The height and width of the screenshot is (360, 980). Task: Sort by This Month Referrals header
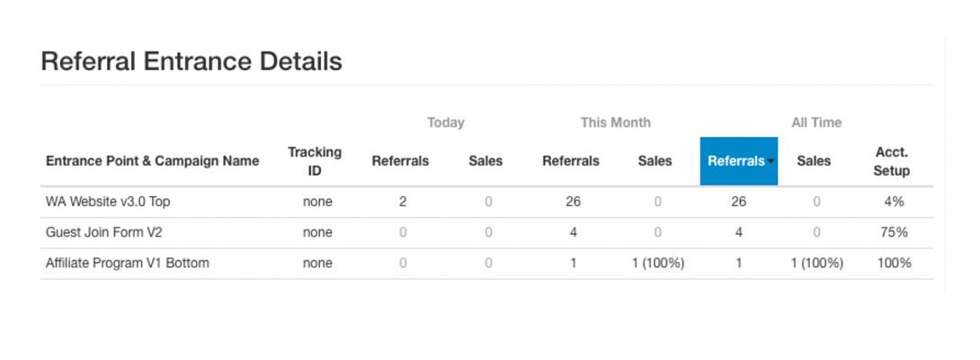[x=570, y=161]
